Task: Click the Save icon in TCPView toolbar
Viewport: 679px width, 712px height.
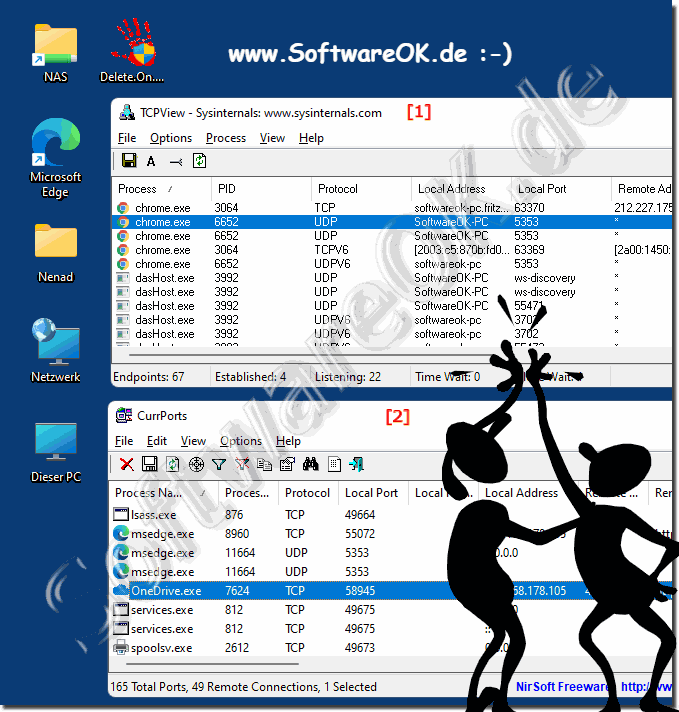Action: click(129, 161)
